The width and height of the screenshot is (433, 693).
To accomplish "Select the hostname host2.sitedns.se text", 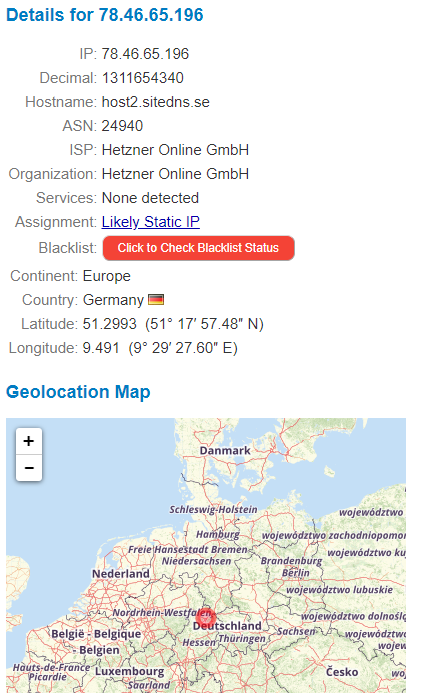I will pyautogui.click(x=156, y=102).
